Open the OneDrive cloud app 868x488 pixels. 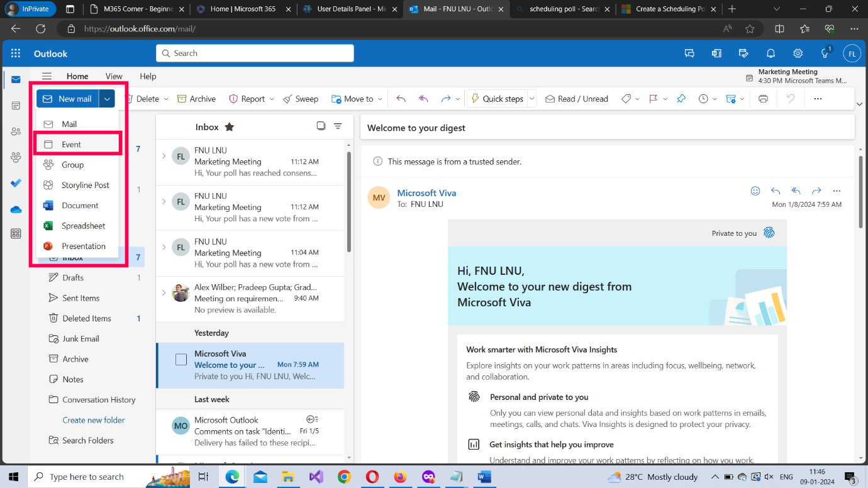[16, 209]
